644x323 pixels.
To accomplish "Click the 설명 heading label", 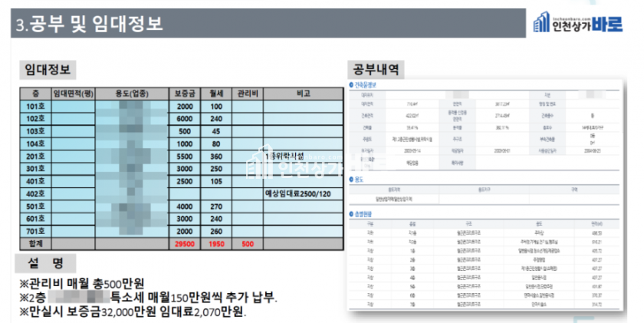I will tap(47, 262).
